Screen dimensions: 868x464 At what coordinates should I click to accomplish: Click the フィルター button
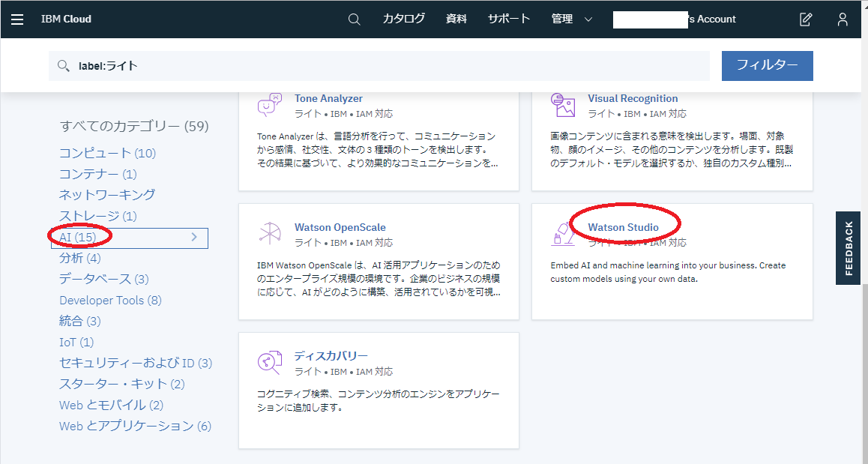point(768,66)
